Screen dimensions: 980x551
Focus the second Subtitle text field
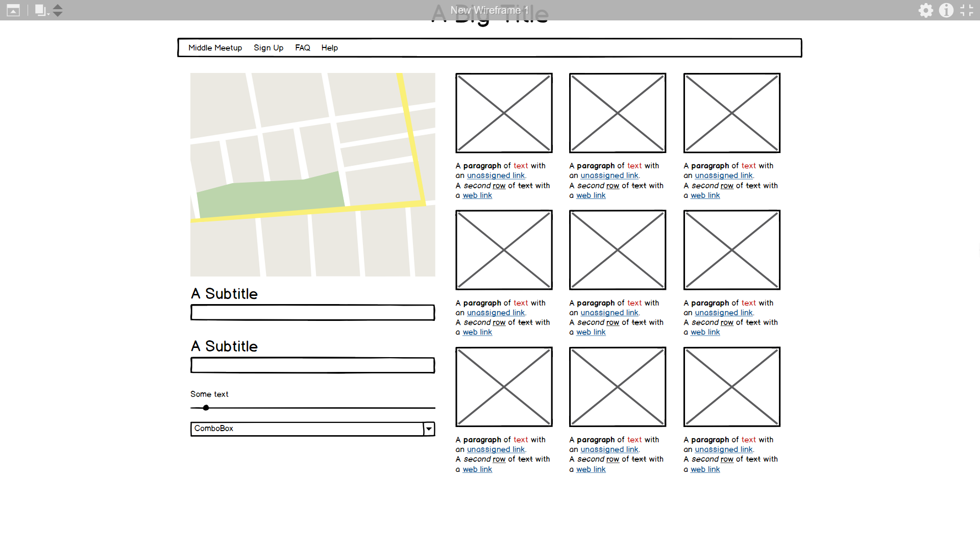coord(312,365)
